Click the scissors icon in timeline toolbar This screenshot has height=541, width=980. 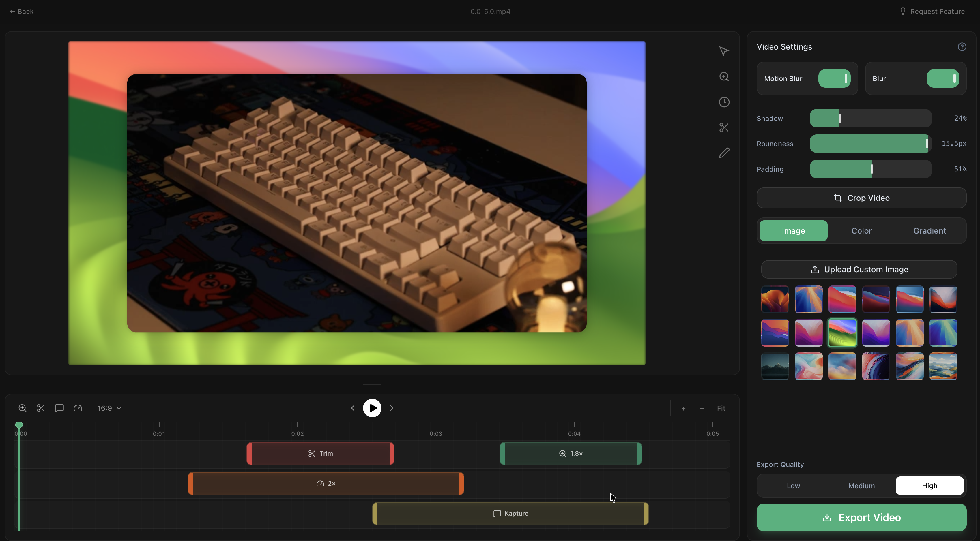[x=41, y=408]
